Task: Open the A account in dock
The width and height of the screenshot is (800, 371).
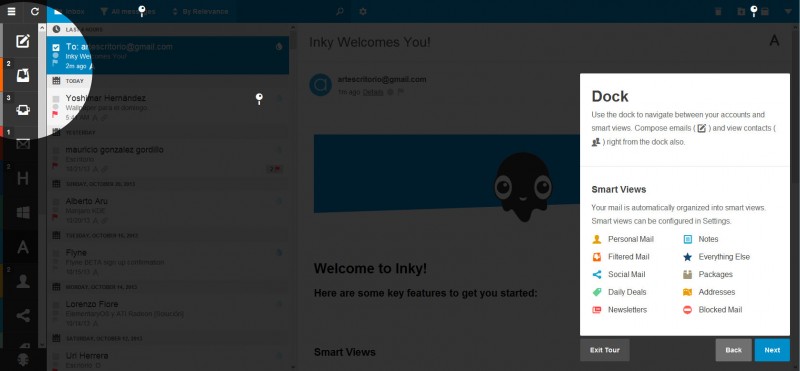Action: pyautogui.click(x=22, y=247)
